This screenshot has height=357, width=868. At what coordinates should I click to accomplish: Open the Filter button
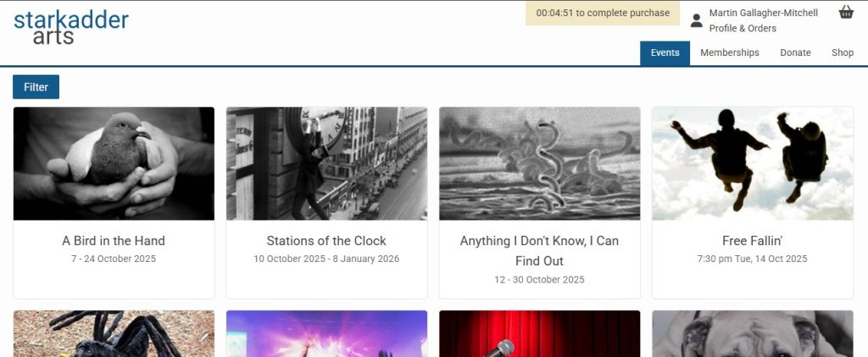[36, 86]
